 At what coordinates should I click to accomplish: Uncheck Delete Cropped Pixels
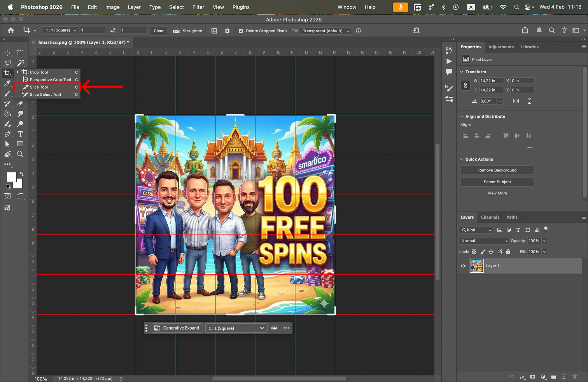coord(241,31)
